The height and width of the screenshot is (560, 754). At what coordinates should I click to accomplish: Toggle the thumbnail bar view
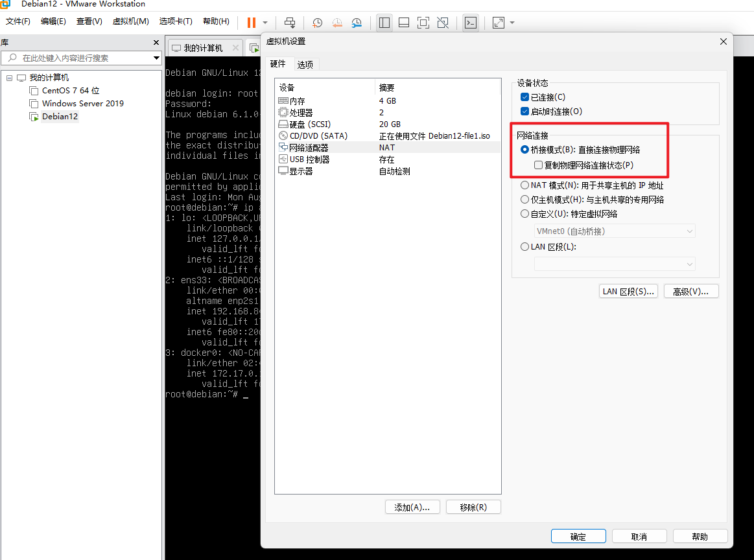[404, 23]
